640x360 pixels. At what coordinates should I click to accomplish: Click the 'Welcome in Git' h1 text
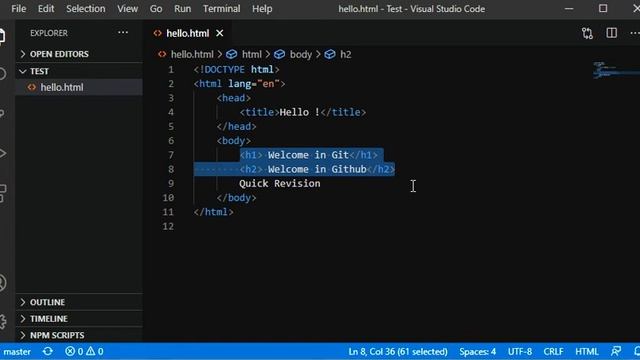[308, 155]
